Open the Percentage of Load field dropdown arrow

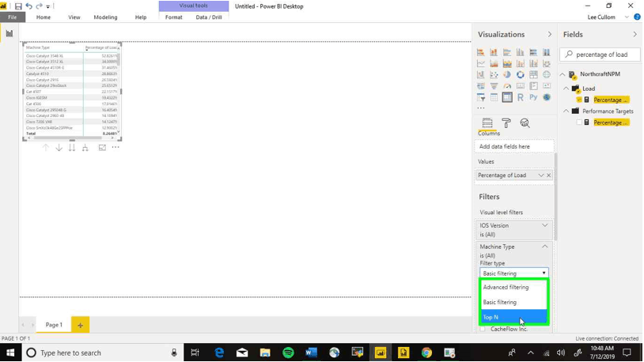[x=541, y=175]
